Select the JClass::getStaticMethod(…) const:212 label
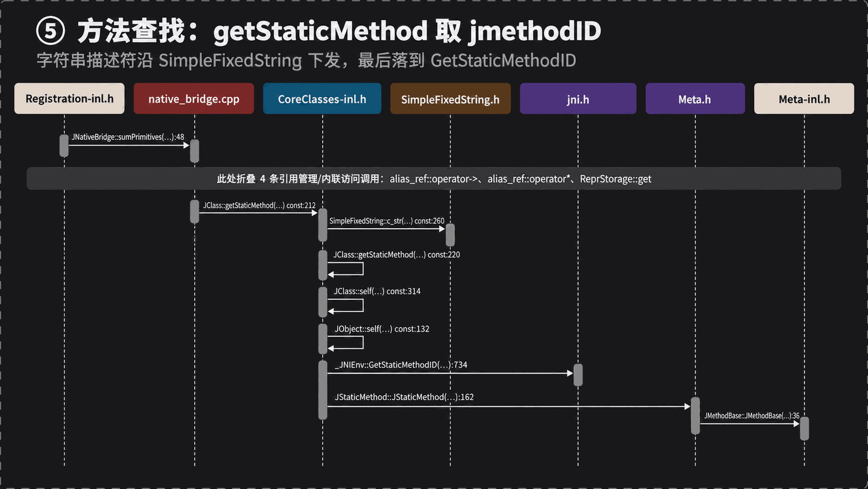868x489 pixels. coord(259,205)
